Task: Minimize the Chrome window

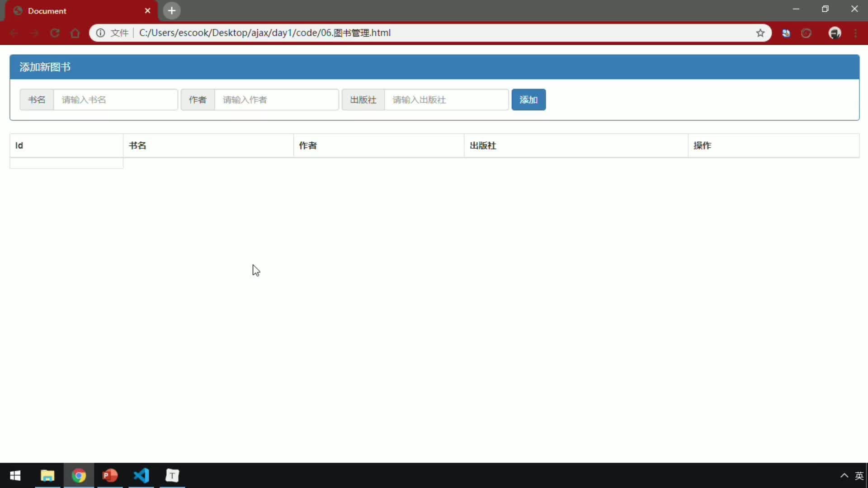Action: (x=796, y=9)
